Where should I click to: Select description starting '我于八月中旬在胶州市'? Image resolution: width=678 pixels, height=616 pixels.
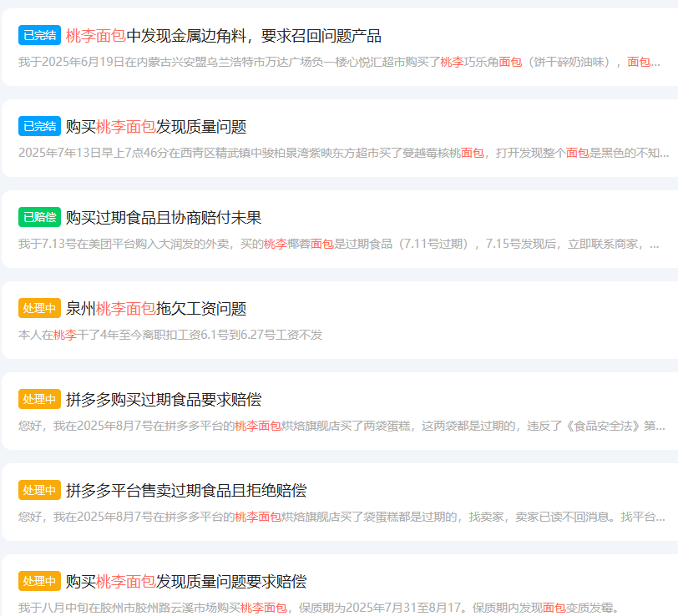pos(318,608)
